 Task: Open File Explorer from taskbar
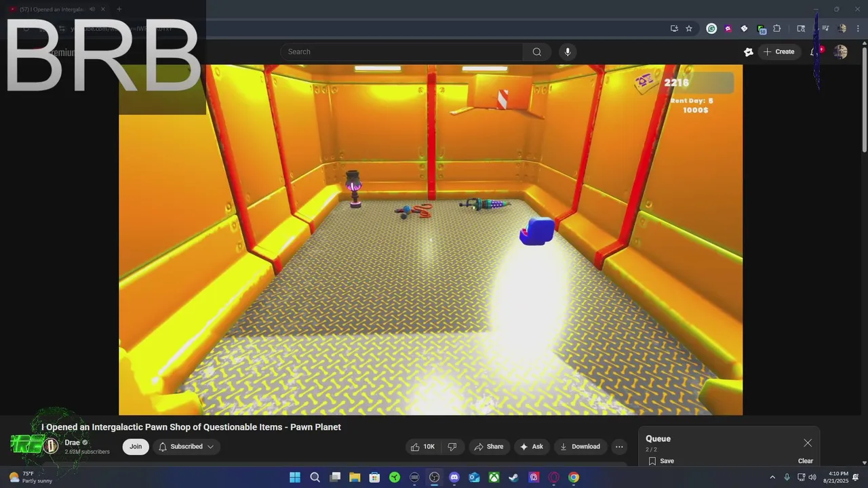(355, 477)
